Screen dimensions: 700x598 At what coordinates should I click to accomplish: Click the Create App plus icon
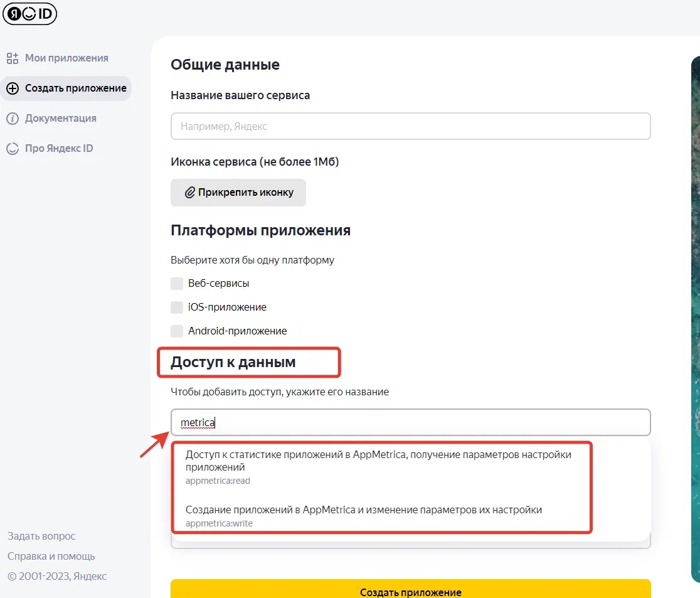tap(13, 88)
